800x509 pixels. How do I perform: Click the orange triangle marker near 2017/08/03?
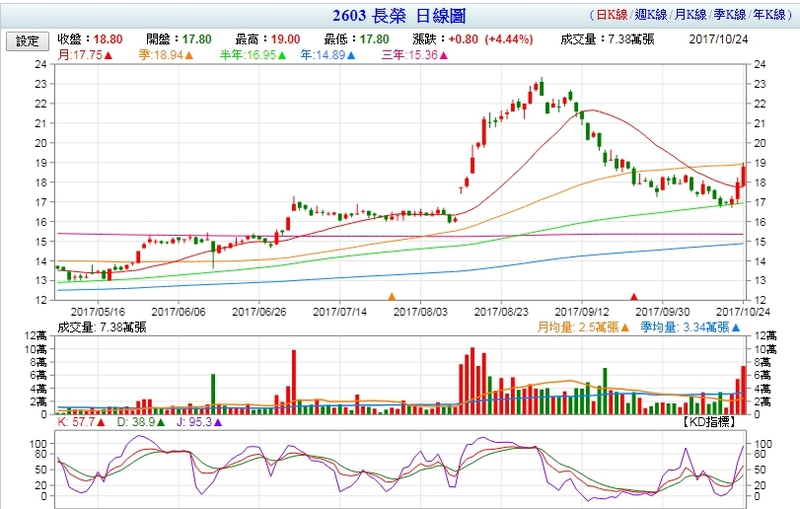(x=392, y=296)
